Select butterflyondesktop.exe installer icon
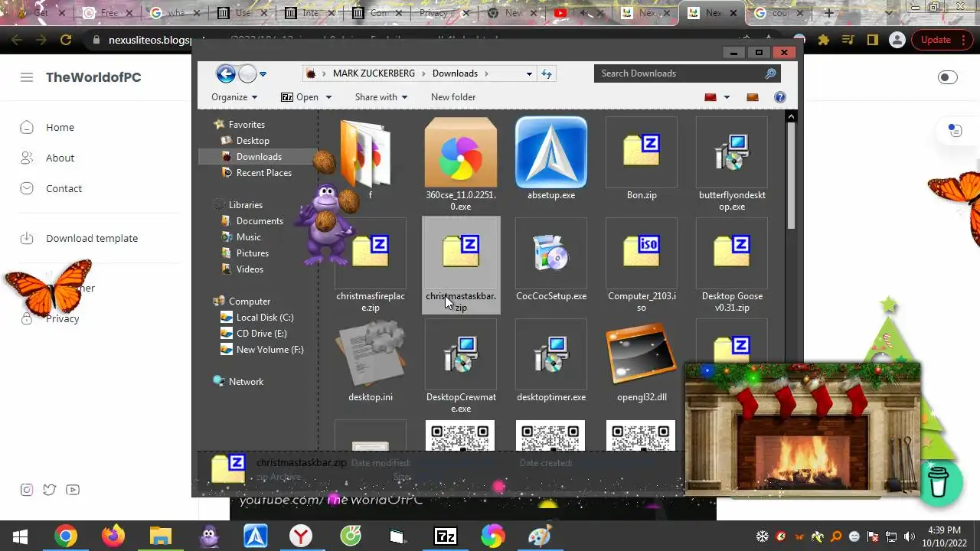 coord(732,152)
